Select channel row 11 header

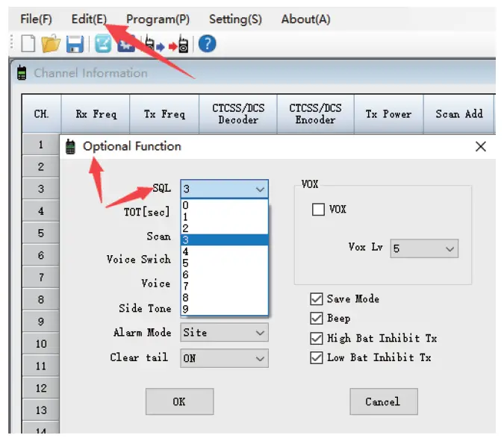click(41, 366)
